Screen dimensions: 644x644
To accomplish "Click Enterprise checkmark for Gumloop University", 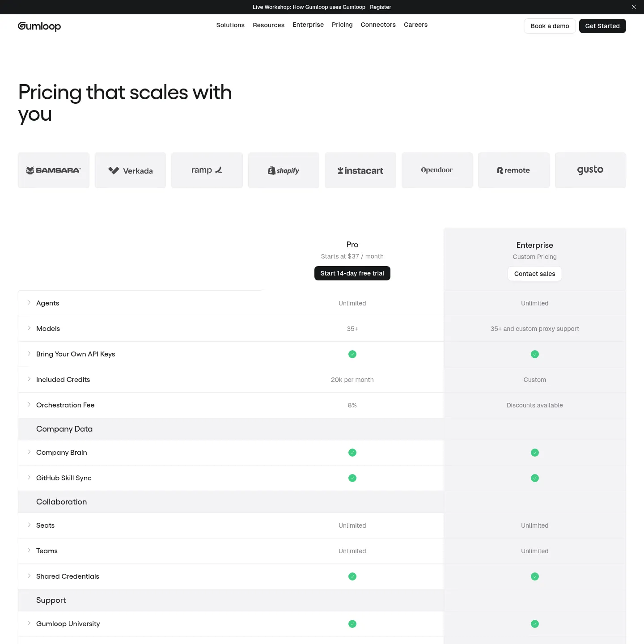I will pos(535,624).
